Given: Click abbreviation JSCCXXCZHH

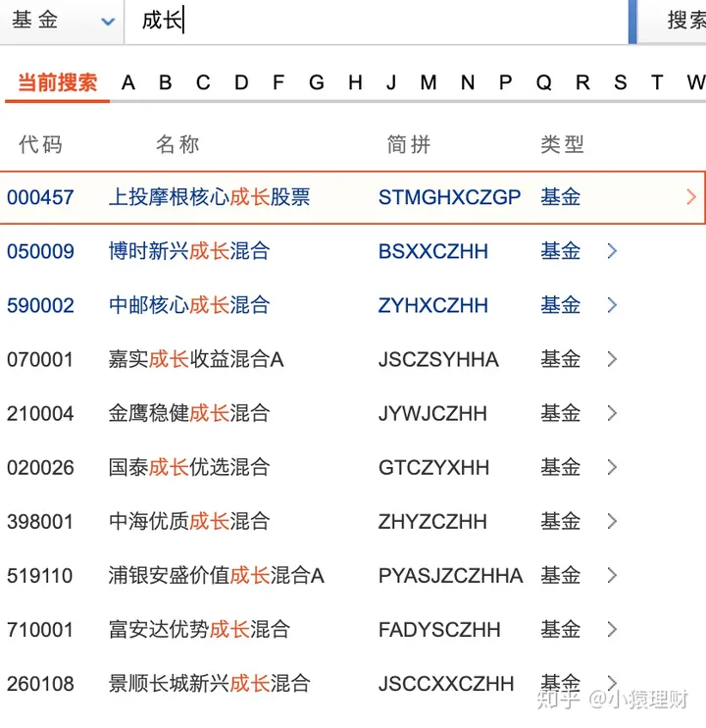Looking at the screenshot, I should pyautogui.click(x=446, y=684).
